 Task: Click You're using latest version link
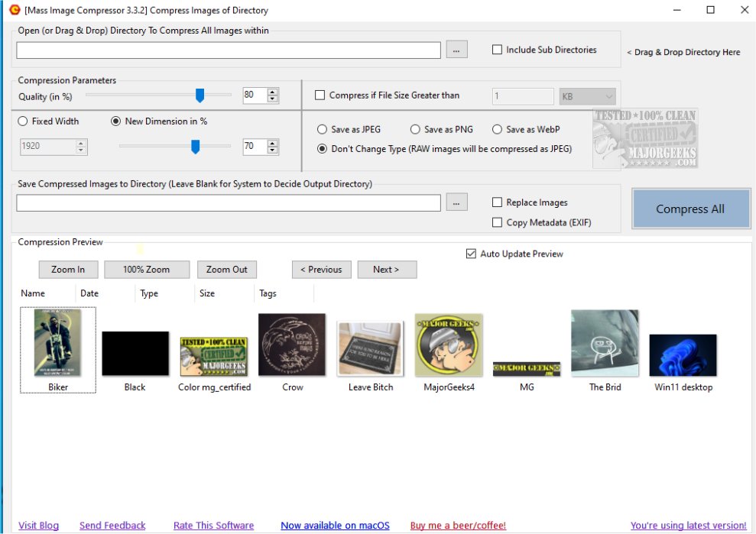(x=689, y=526)
